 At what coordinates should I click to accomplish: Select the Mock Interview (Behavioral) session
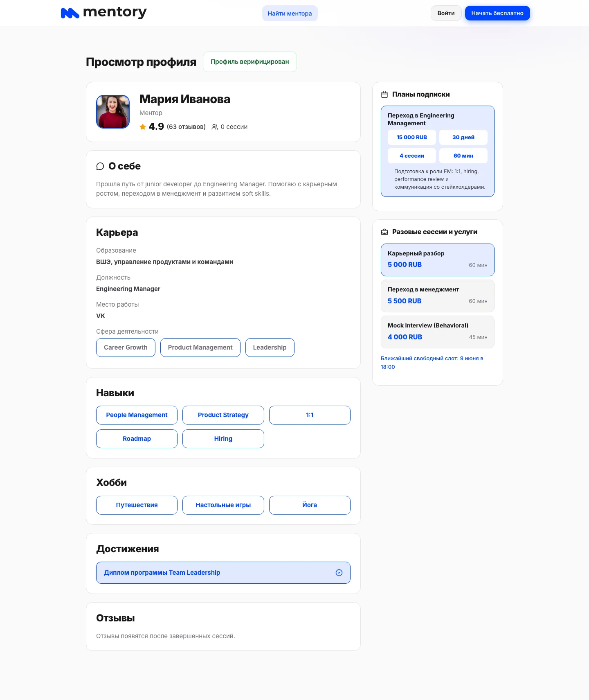coord(438,332)
